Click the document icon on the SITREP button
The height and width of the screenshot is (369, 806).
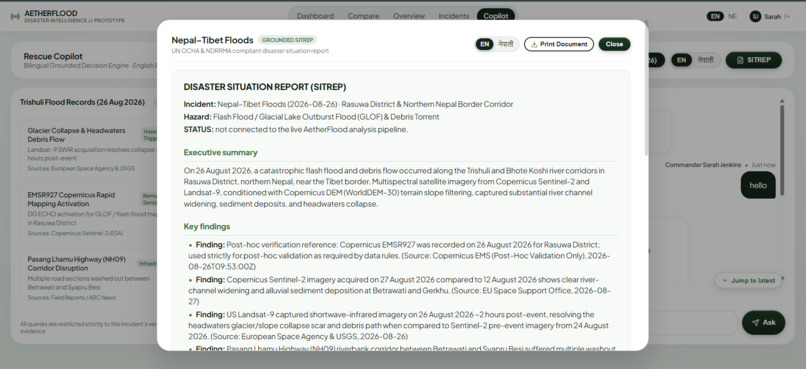740,60
